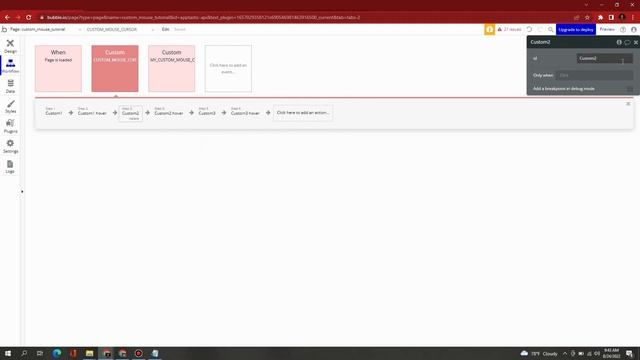Viewport: 640px width, 360px height.
Task: Select Step 2 Custom1 hover action
Action: (92, 112)
